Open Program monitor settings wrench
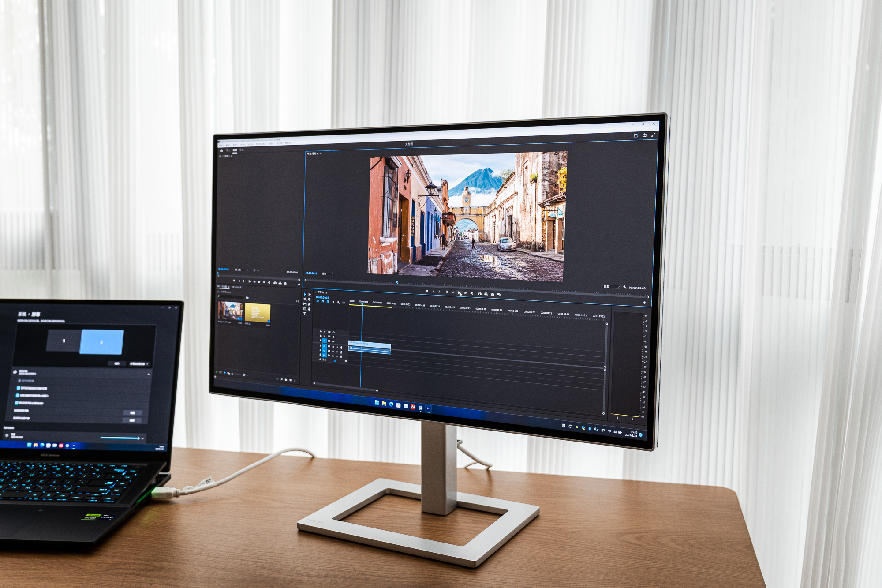The height and width of the screenshot is (588, 882). pyautogui.click(x=625, y=287)
